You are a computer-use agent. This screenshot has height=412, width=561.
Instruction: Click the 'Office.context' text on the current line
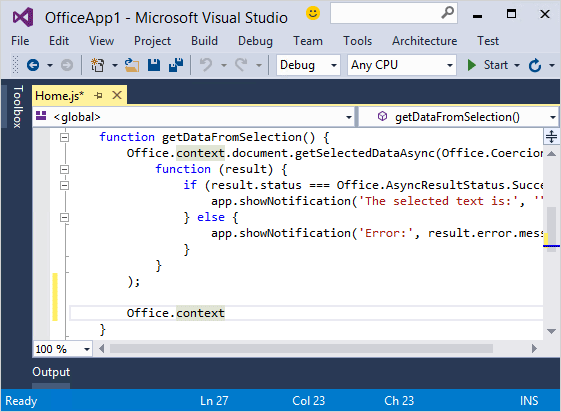click(175, 313)
